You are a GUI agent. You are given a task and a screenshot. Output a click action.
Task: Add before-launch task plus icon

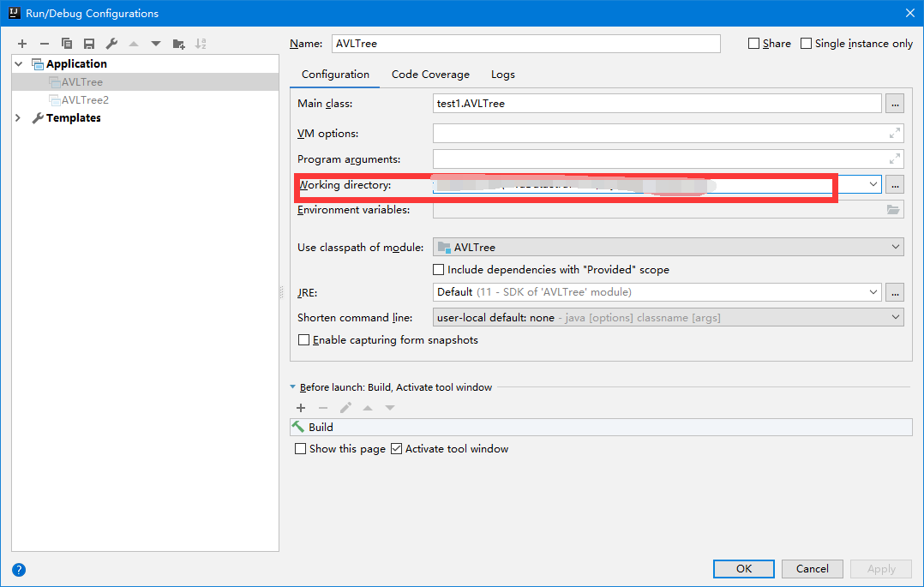(301, 408)
